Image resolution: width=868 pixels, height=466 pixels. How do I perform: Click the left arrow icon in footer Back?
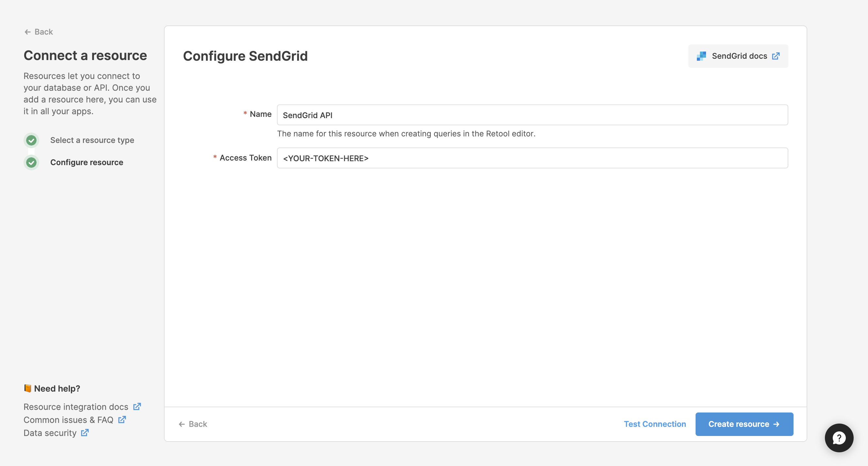pyautogui.click(x=182, y=424)
